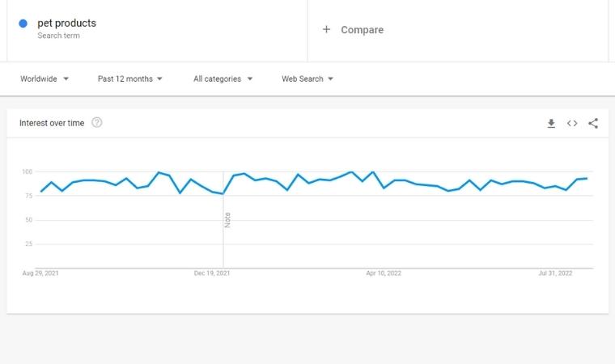Click the Jul 31, 2022 axis label
This screenshot has height=364, width=615.
pyautogui.click(x=555, y=273)
